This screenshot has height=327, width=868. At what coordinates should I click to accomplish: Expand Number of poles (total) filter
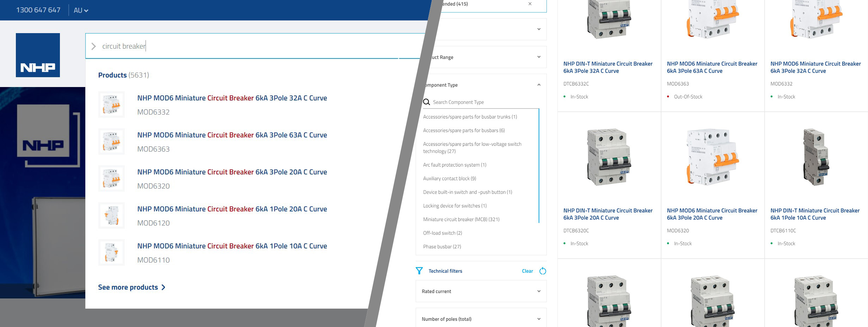coord(481,319)
